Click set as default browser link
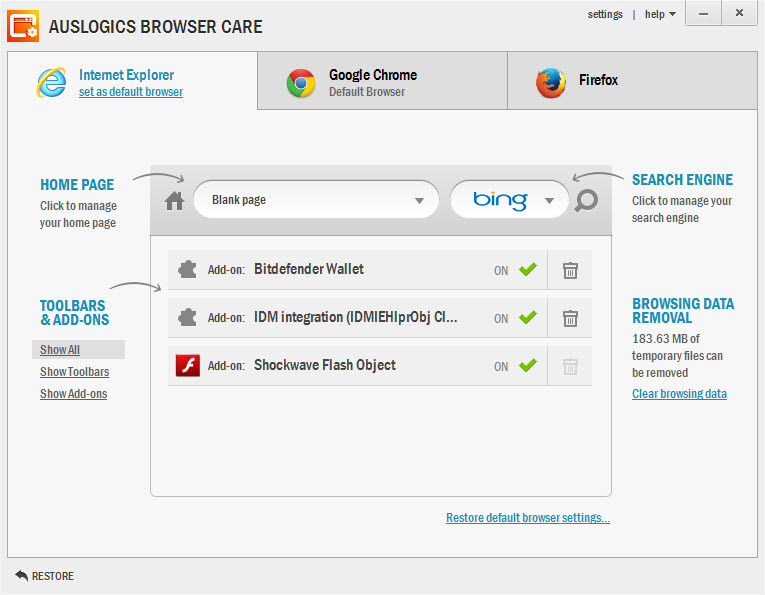 pyautogui.click(x=131, y=92)
